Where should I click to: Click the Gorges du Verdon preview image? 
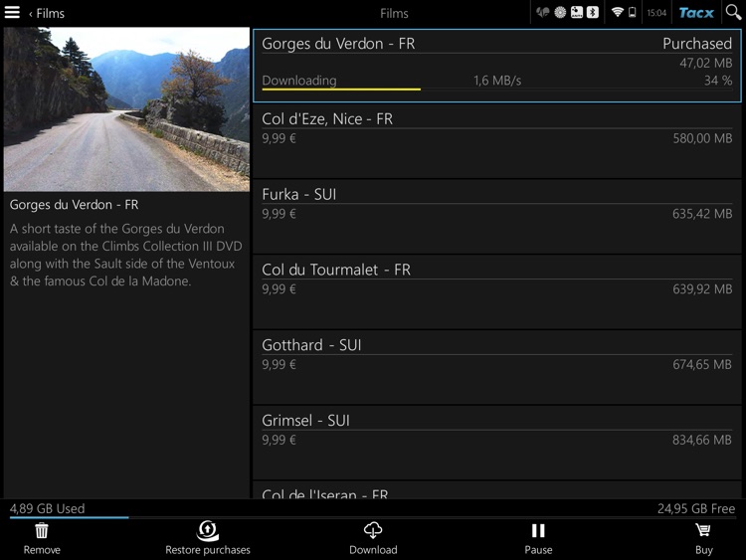tap(126, 109)
